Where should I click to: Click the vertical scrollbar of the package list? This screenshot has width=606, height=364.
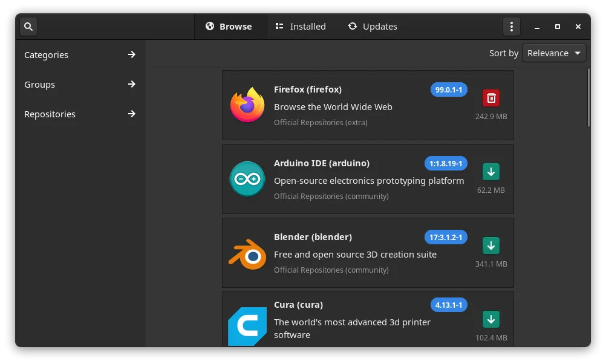pos(588,98)
